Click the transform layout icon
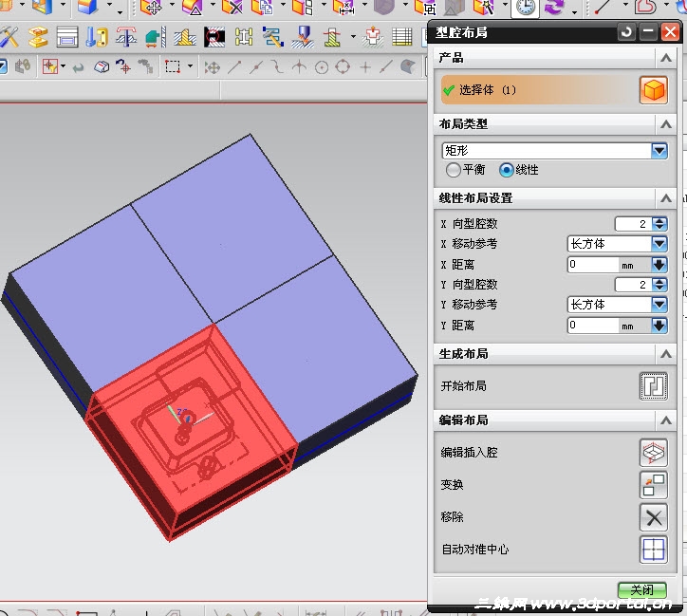This screenshot has width=687, height=616. (x=653, y=485)
